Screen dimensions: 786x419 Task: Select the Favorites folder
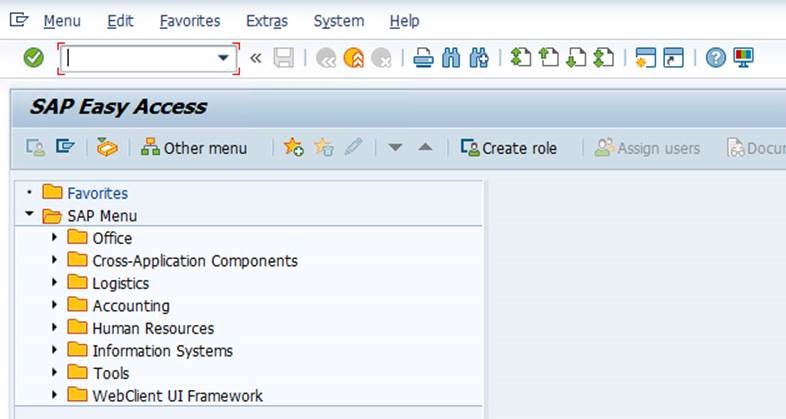pos(97,193)
